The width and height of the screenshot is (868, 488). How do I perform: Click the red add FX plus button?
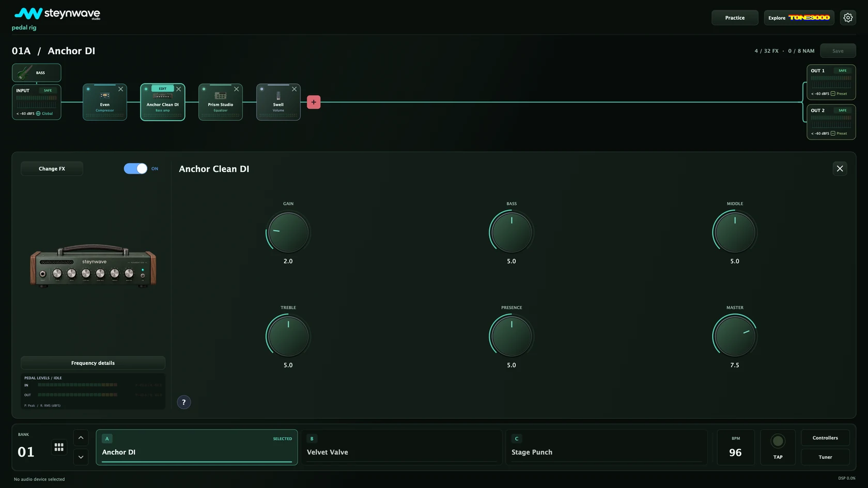click(x=314, y=102)
